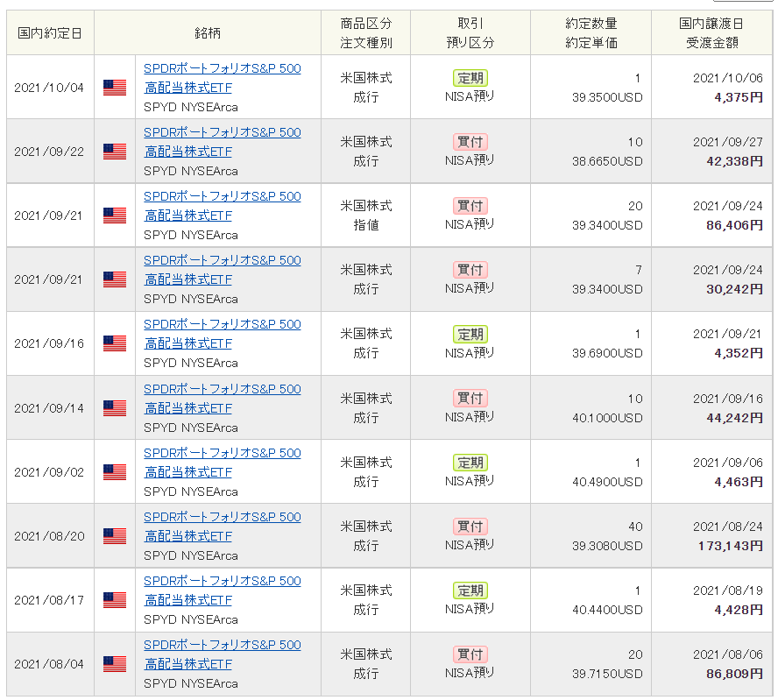This screenshot has width=778, height=700.
Task: Select the 86,809円 settlement amount
Action: tap(734, 675)
